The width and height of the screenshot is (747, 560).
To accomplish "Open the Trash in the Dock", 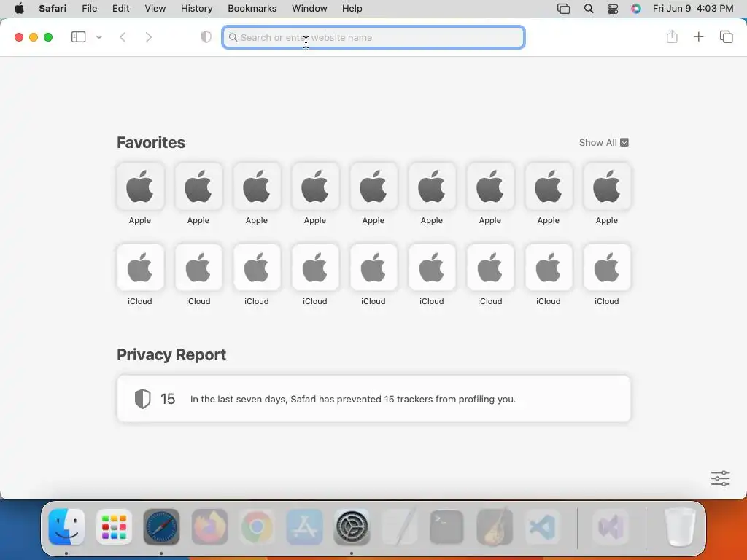I will coord(680,526).
